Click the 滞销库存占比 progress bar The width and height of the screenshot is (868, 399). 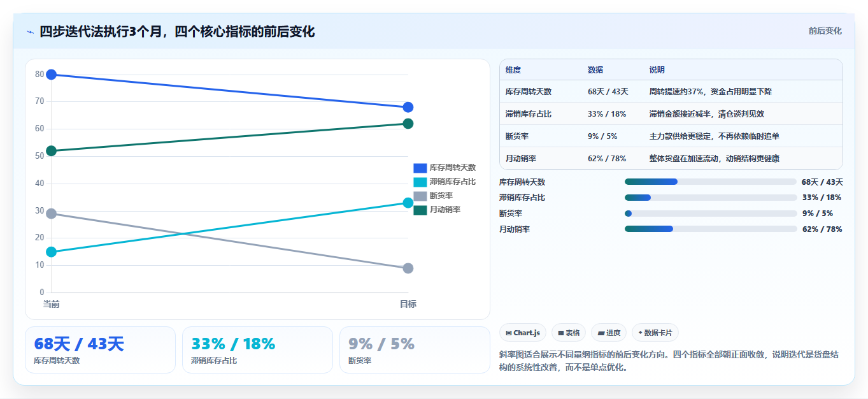pos(711,198)
